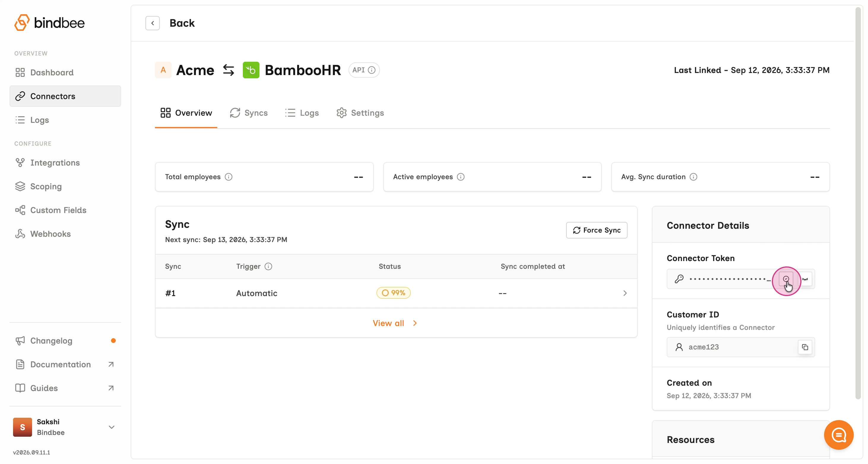Click the version label v2026.09.11.1
This screenshot has width=868, height=464.
31,452
